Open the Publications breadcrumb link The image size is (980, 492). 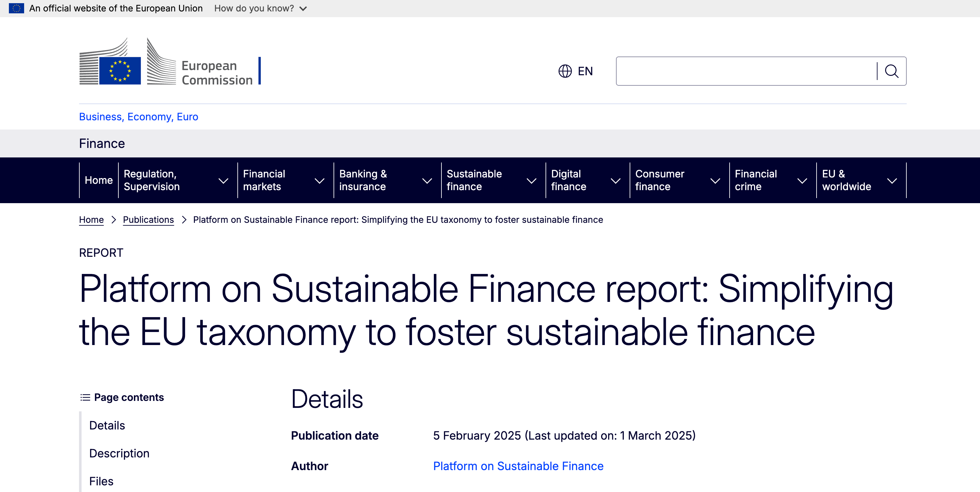click(x=149, y=220)
